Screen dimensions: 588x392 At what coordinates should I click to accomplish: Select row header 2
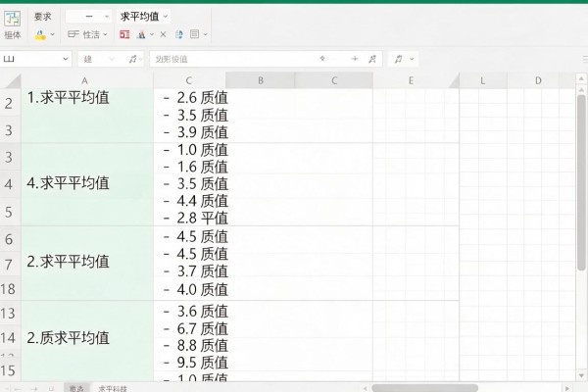[x=9, y=103]
